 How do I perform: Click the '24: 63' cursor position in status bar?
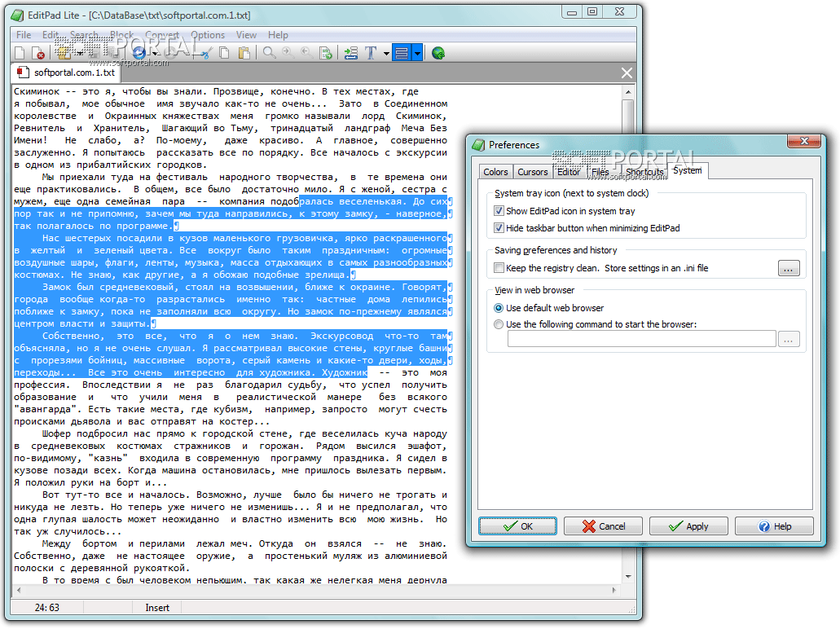[47, 608]
